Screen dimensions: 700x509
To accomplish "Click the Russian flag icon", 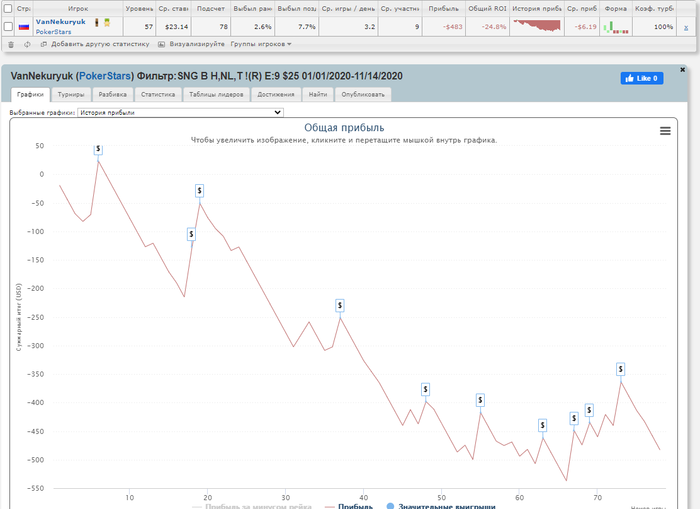I will tap(24, 27).
